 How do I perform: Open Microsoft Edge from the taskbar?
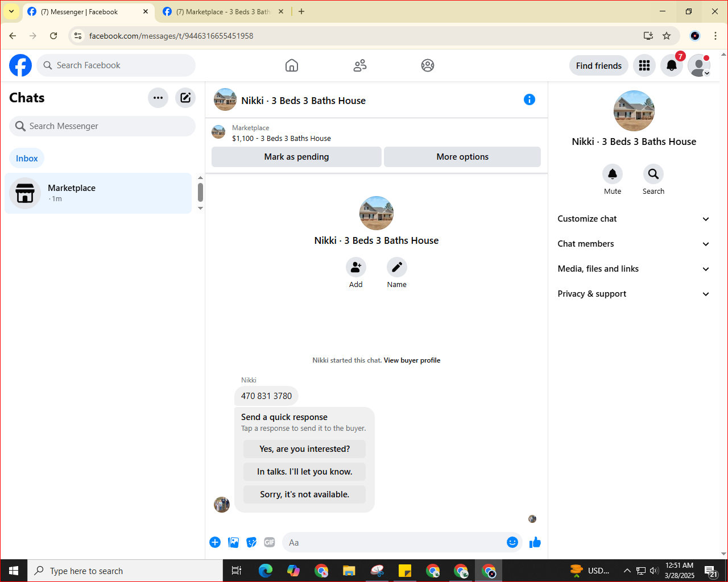click(x=266, y=571)
